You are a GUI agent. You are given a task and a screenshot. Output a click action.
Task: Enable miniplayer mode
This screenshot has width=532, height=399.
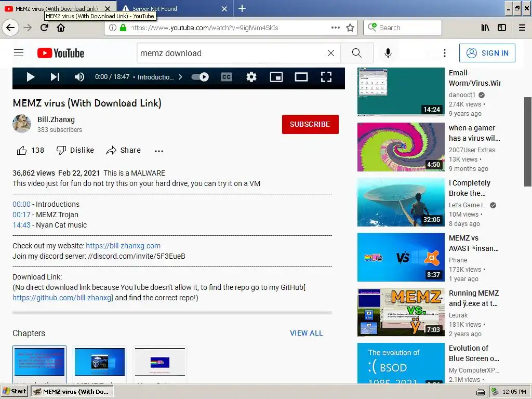point(276,77)
